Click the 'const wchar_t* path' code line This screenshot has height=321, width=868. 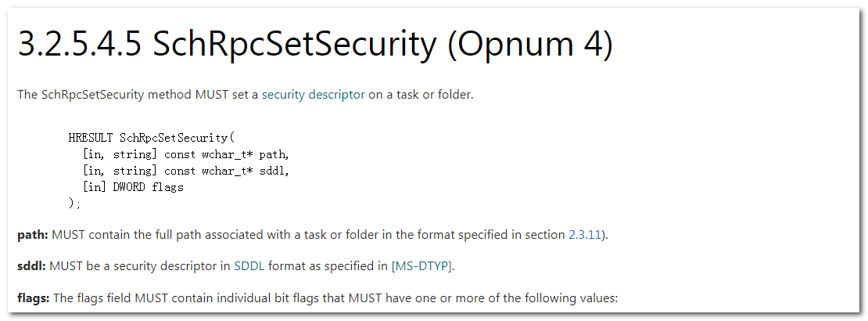click(x=186, y=154)
